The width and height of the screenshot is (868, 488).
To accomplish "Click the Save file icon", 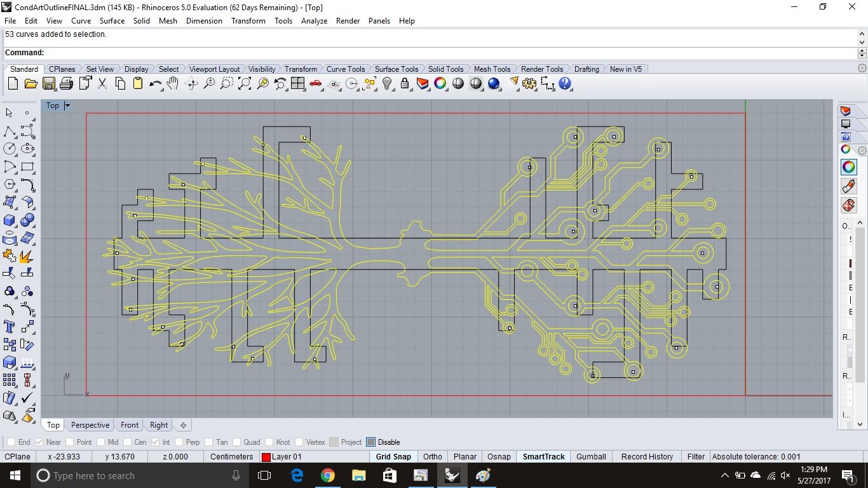I will [x=49, y=84].
